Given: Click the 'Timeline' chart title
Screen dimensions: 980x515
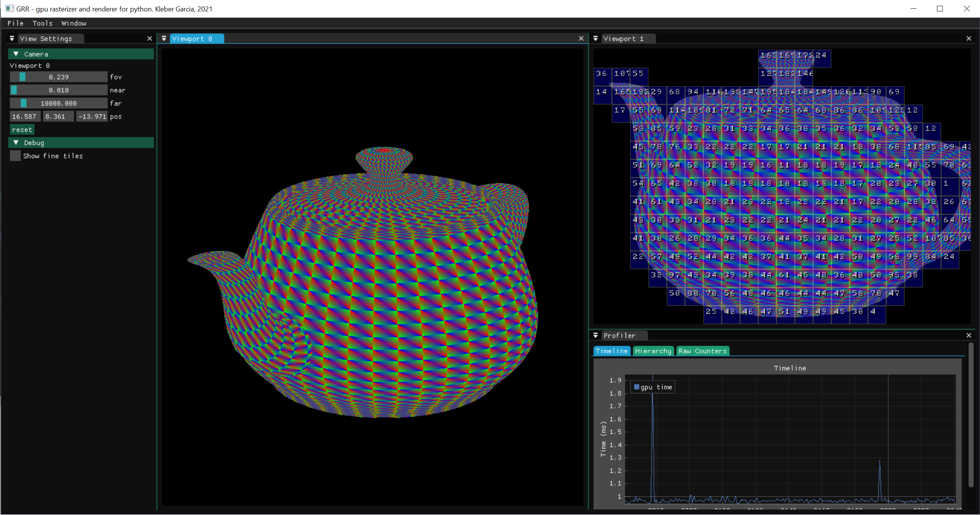Looking at the screenshot, I should (790, 368).
